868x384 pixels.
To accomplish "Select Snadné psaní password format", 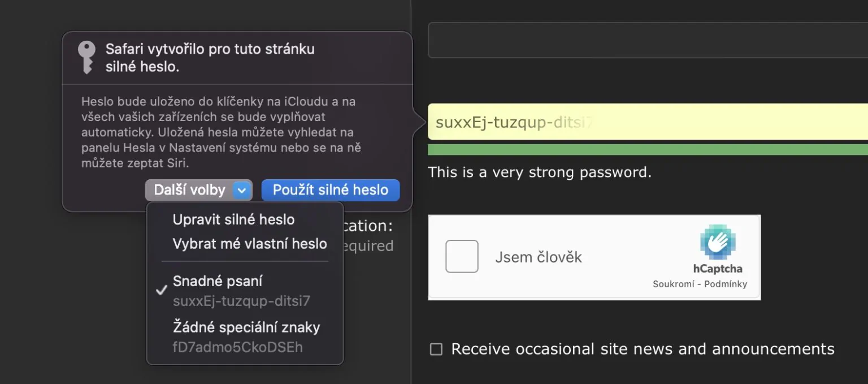I will (x=218, y=281).
